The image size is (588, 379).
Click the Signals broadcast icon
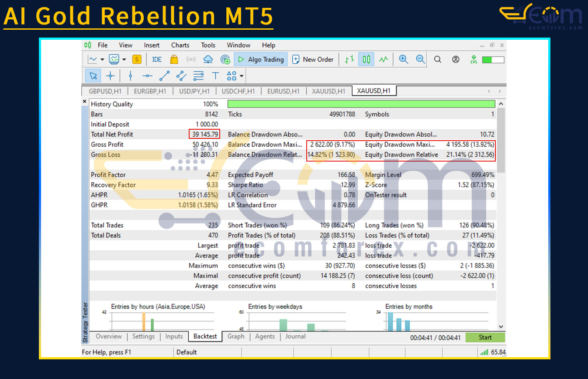[191, 59]
